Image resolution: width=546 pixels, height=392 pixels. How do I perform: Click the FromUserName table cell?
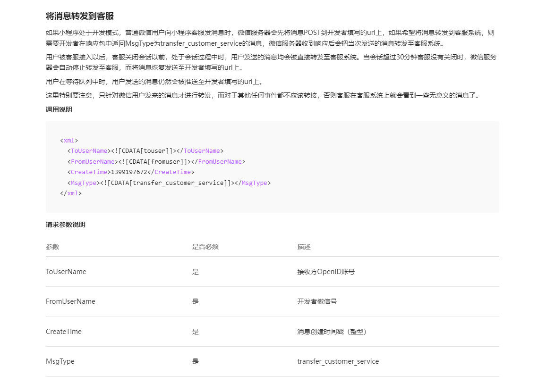tap(71, 301)
